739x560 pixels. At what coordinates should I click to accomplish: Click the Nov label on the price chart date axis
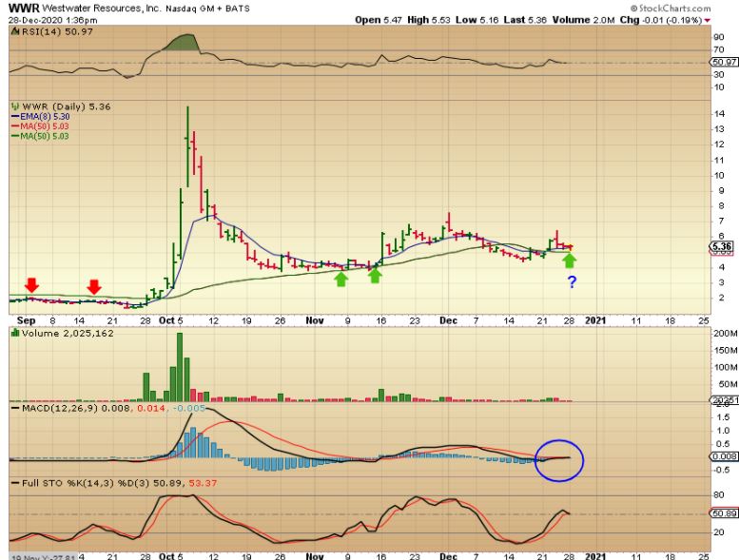tap(315, 320)
